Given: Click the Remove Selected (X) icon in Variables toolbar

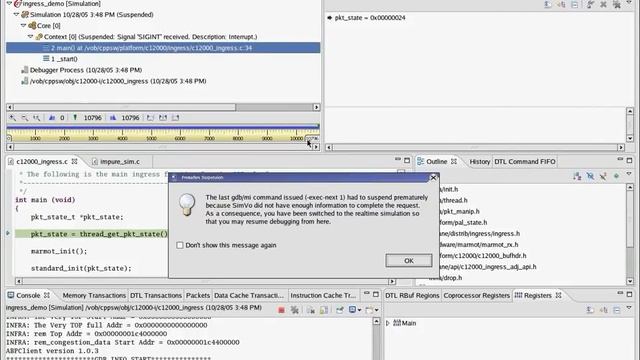Looking at the screenshot, I should click(603, 4).
